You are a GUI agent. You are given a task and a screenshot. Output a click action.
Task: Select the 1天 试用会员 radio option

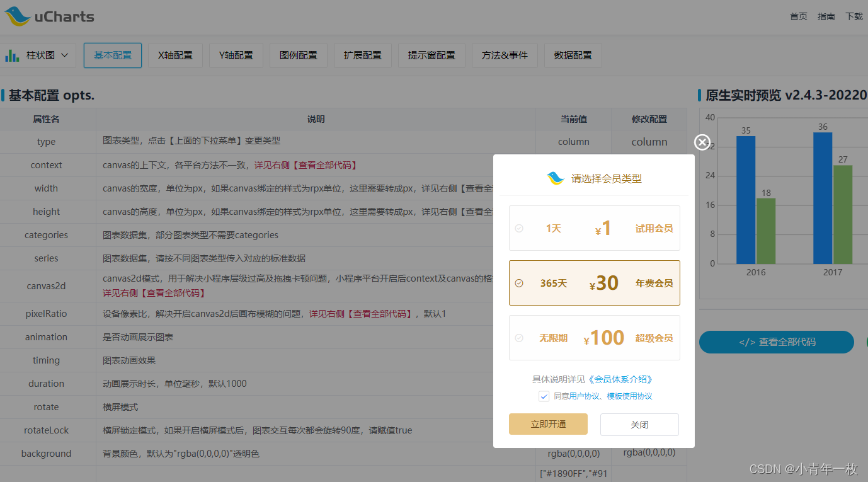[x=519, y=228]
